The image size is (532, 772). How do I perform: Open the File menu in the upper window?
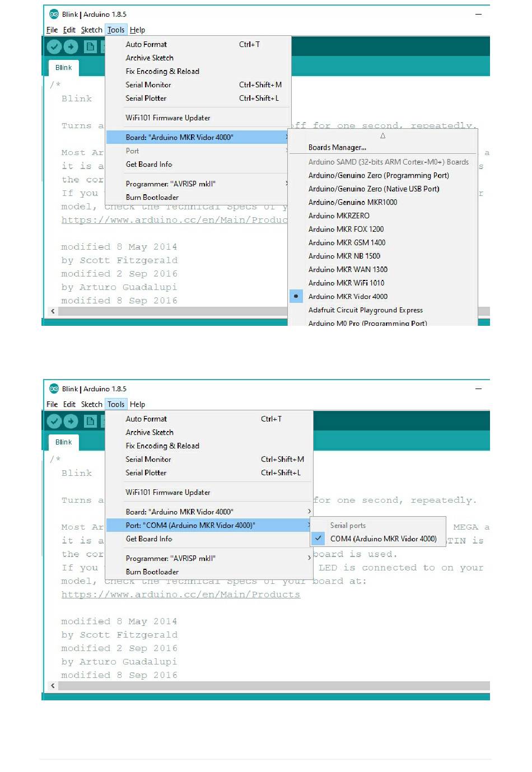[x=52, y=30]
